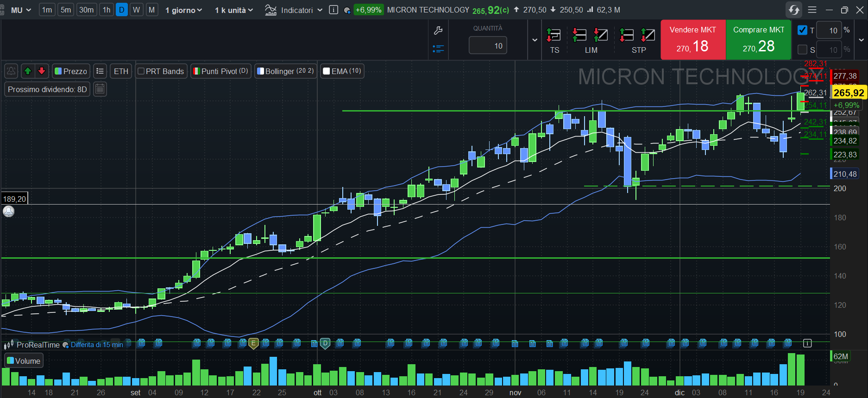The width and height of the screenshot is (868, 398).
Task: Click the Vendere MKT sell button
Action: tap(692, 40)
